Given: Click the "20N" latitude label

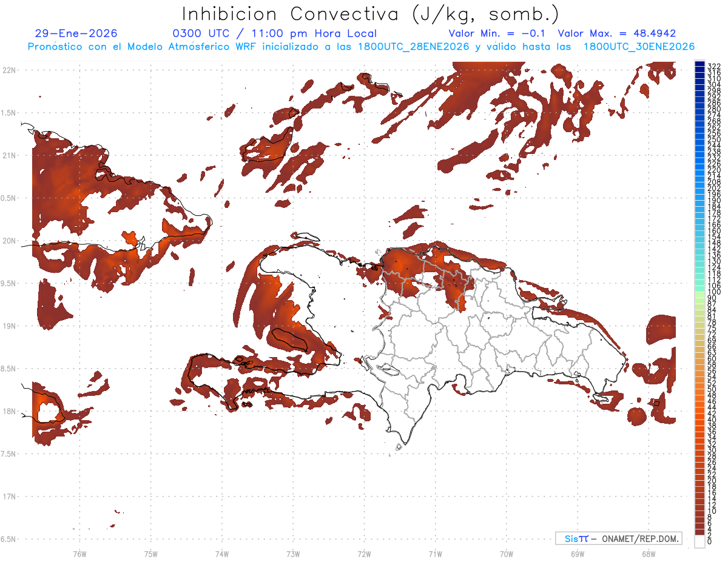Looking at the screenshot, I should click(x=9, y=241).
